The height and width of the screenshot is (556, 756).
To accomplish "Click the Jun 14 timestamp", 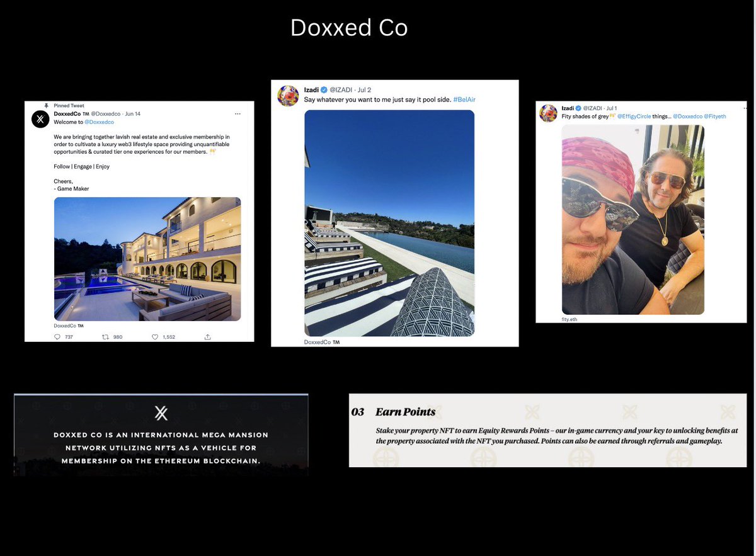I will point(133,114).
